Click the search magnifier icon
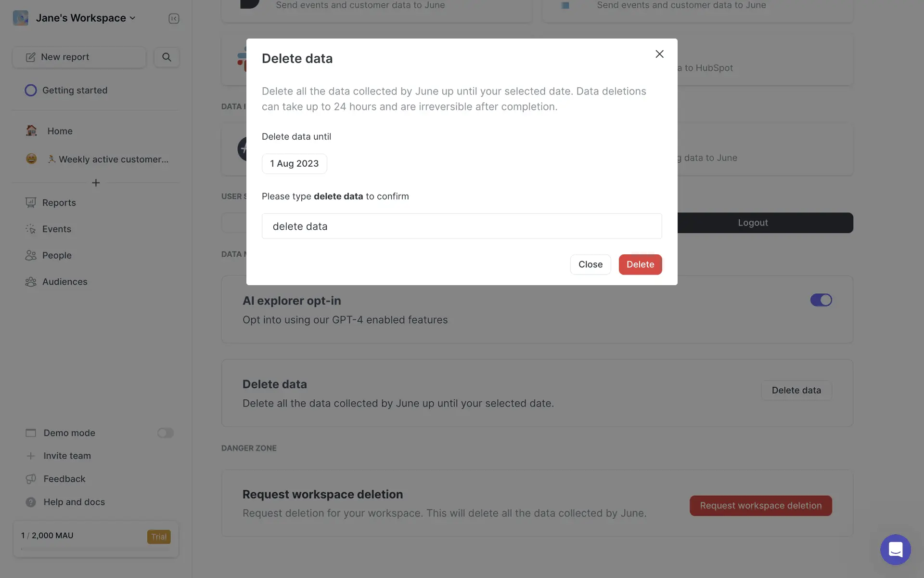 tap(167, 57)
